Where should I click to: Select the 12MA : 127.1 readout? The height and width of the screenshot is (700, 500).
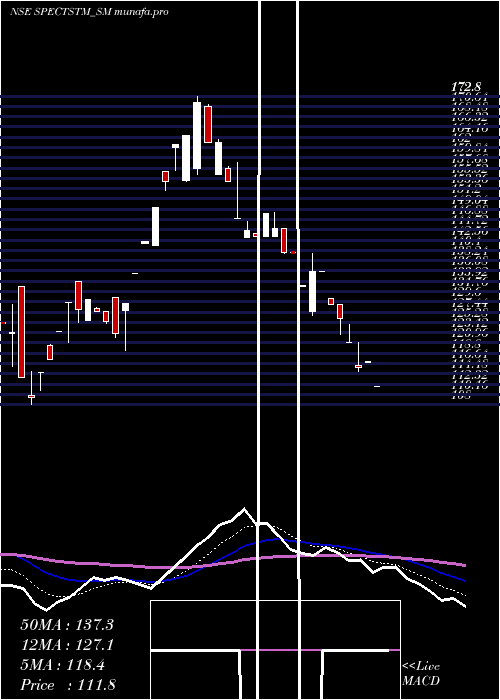point(67,645)
